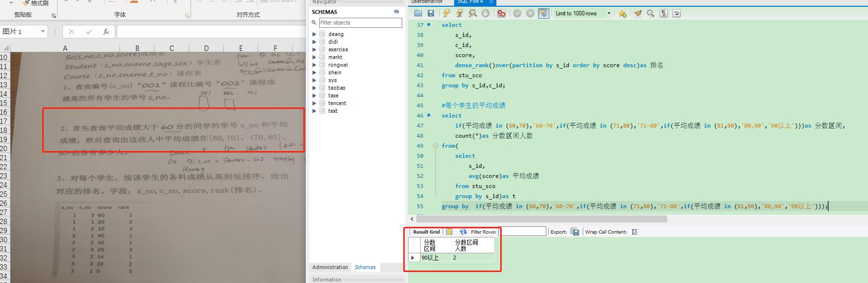
Task: Expand the taobao schema
Action: 314,88
